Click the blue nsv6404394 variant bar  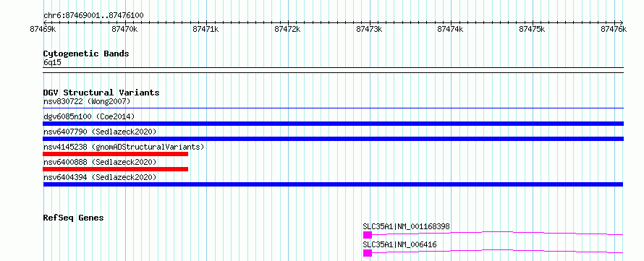pyautogui.click(x=333, y=184)
